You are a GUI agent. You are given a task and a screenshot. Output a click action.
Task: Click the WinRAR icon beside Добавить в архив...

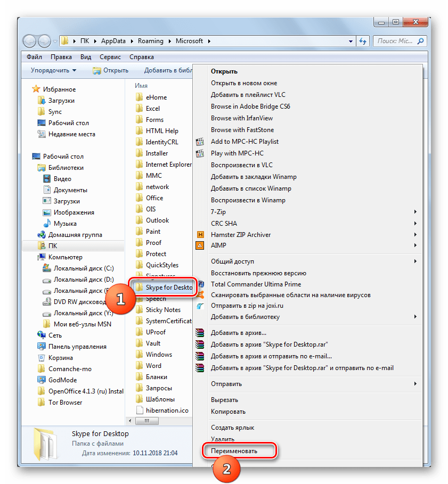[x=200, y=333]
